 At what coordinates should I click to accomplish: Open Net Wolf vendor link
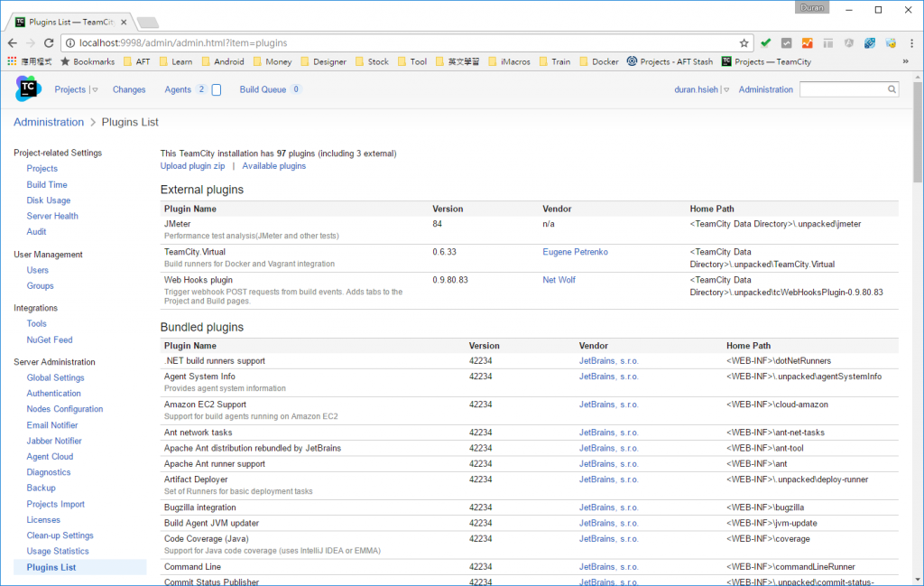(559, 279)
